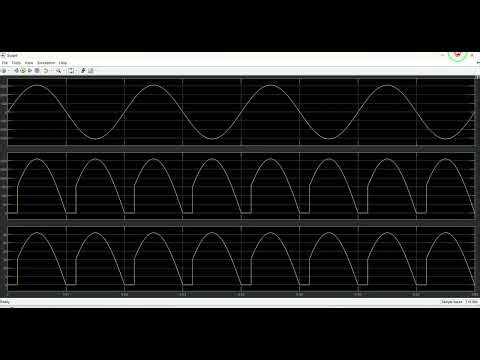Minimize the Scope window
480x360 pixels.
click(x=443, y=55)
